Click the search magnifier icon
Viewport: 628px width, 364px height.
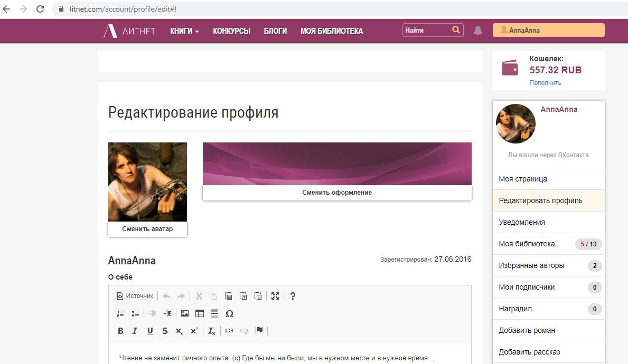click(456, 31)
